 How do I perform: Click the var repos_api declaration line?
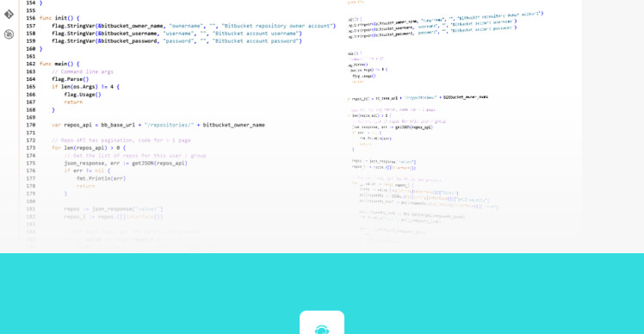point(158,125)
